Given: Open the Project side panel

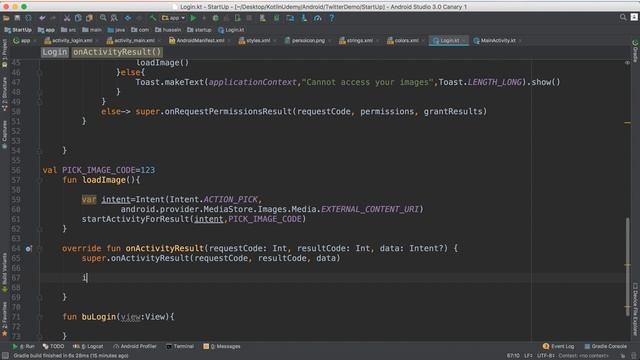Looking at the screenshot, I should (x=4, y=53).
